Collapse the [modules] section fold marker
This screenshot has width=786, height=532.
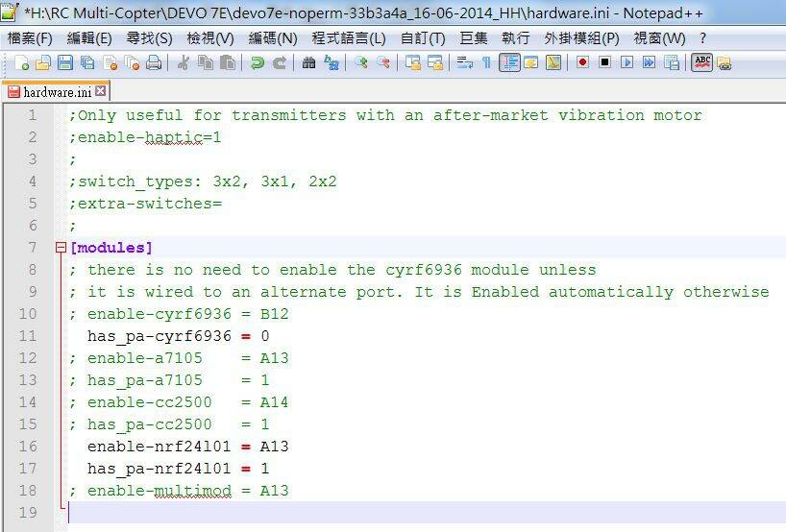tap(61, 248)
